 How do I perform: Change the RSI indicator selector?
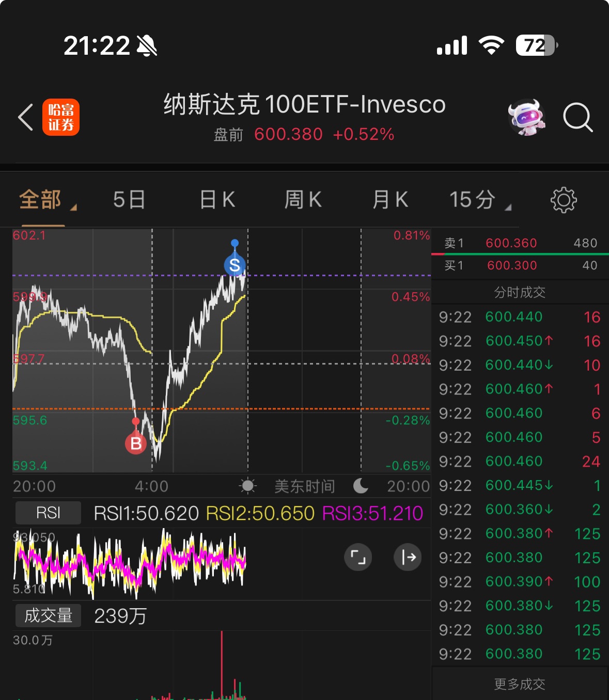[x=48, y=513]
